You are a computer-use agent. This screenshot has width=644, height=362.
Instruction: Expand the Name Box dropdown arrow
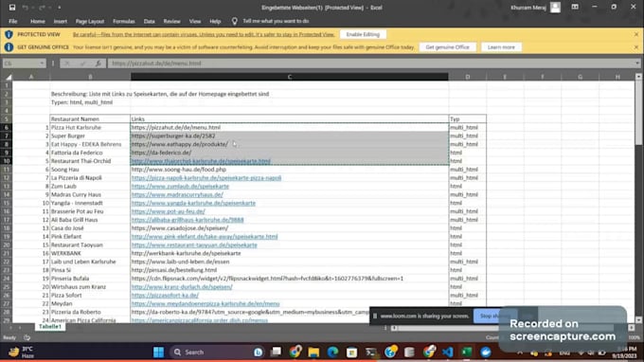(x=42, y=63)
